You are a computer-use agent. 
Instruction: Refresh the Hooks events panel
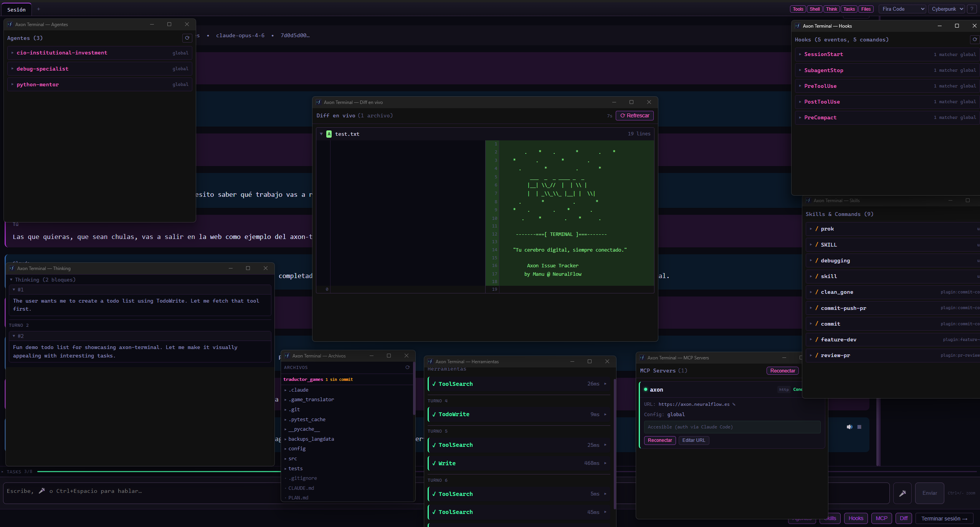pyautogui.click(x=974, y=40)
